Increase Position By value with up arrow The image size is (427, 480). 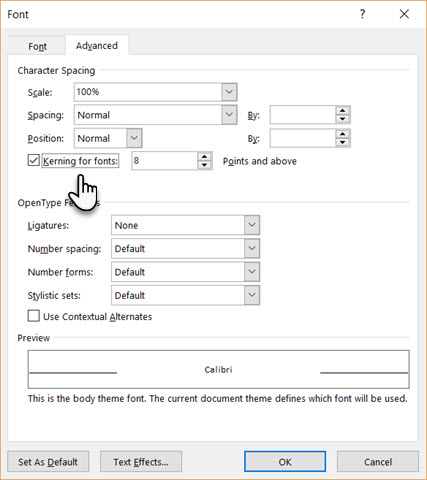[343, 134]
